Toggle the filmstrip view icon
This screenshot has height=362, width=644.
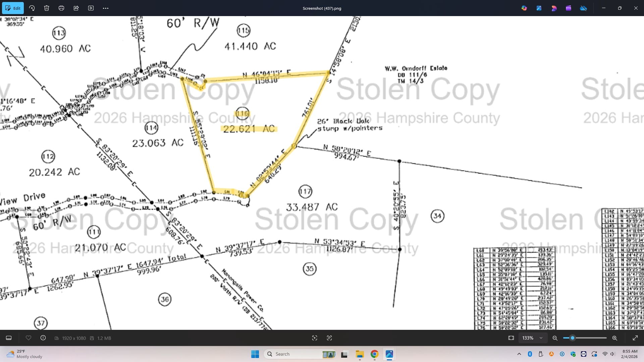(x=9, y=338)
